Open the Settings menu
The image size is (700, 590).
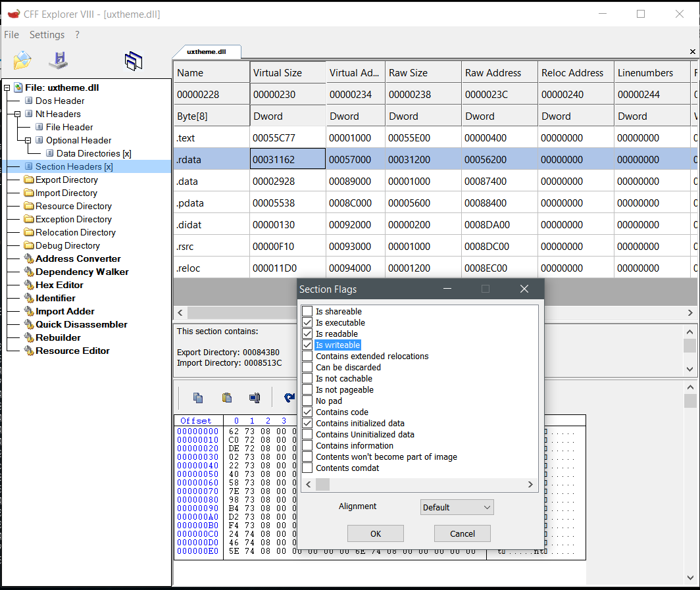tap(47, 35)
